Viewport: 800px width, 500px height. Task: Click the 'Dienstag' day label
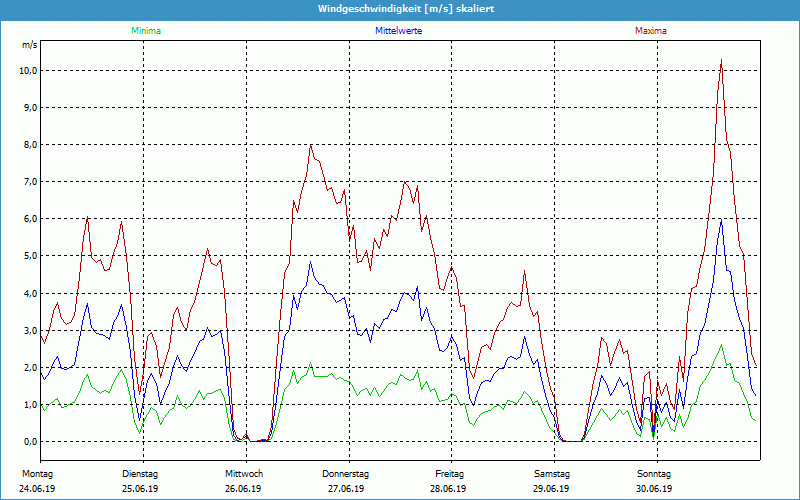tap(140, 474)
